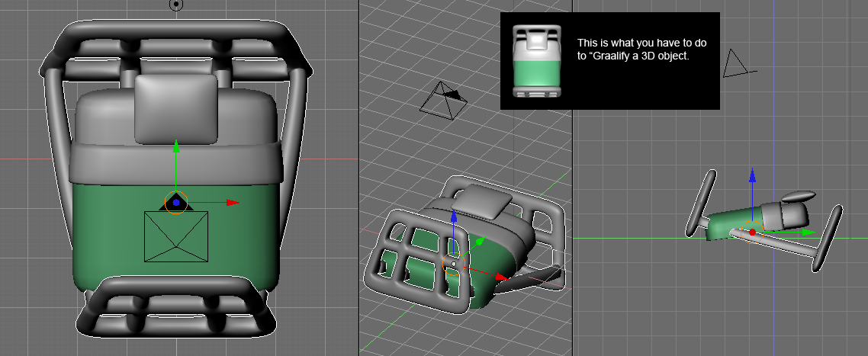Click the lamp object above the front-view model
The height and width of the screenshot is (356, 868).
pyautogui.click(x=176, y=5)
